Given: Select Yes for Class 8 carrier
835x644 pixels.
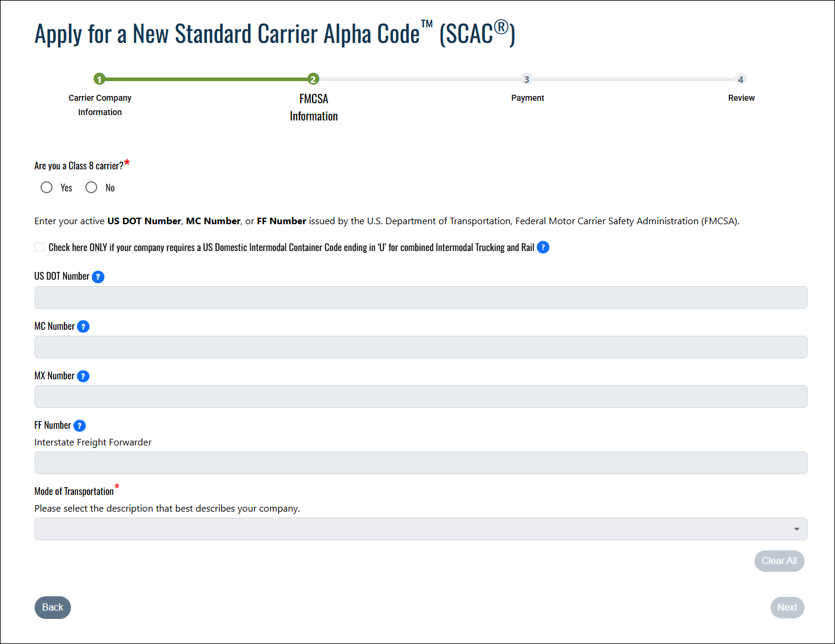Looking at the screenshot, I should coord(47,188).
